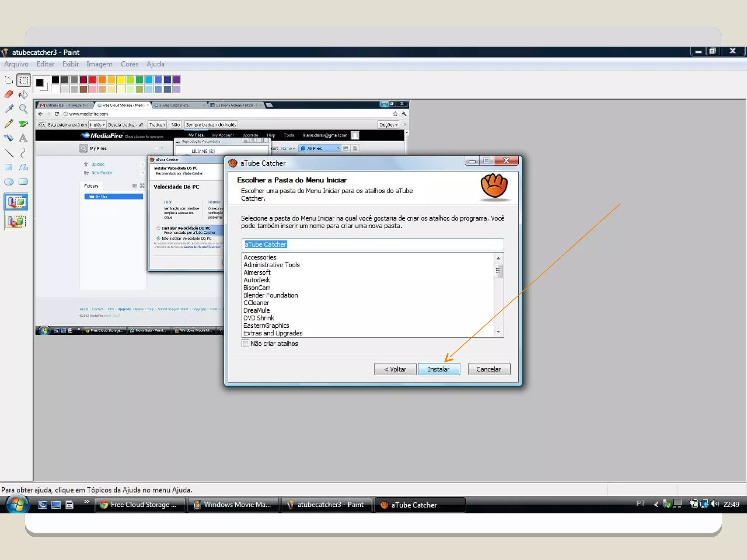Choose the transparent selection option

click(16, 221)
